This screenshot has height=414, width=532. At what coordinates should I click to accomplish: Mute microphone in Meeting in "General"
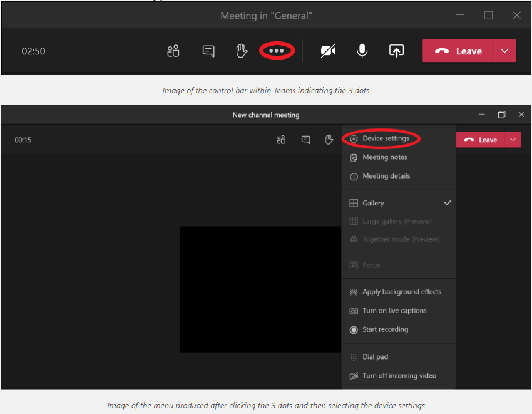click(362, 51)
